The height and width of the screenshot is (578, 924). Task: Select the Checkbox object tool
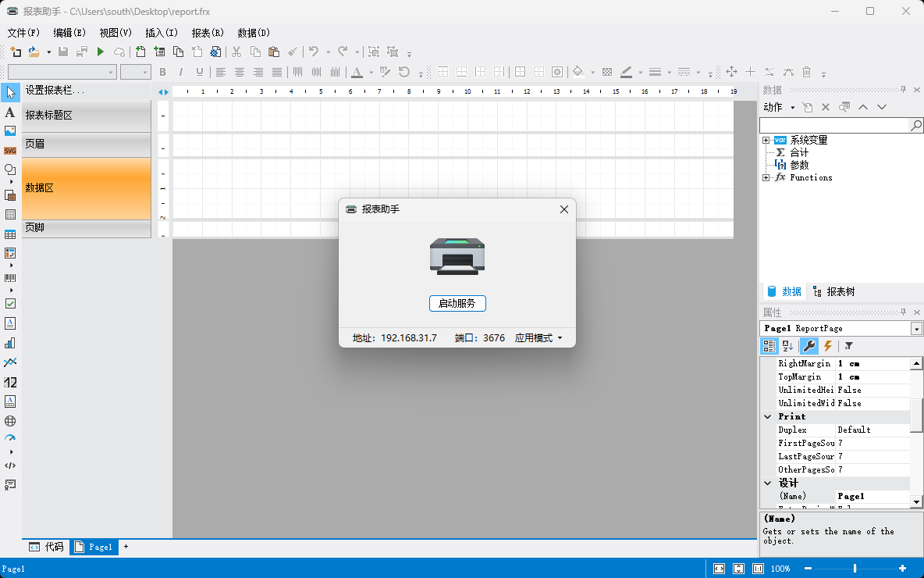click(10, 303)
